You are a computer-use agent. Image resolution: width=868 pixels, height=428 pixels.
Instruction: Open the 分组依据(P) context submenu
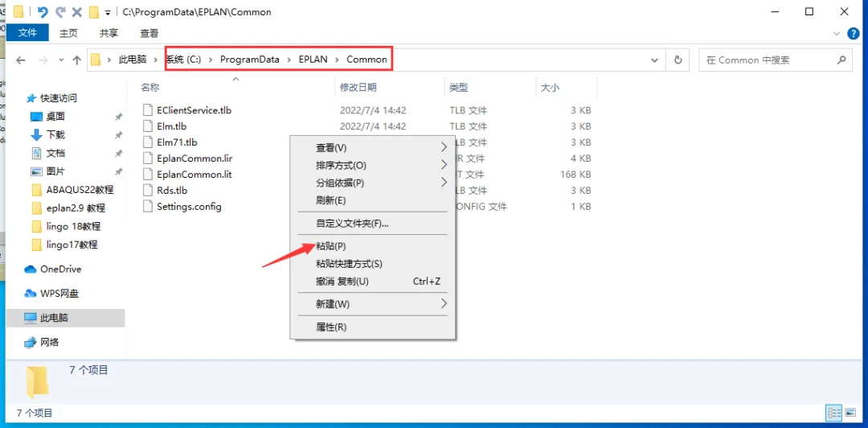click(x=373, y=183)
